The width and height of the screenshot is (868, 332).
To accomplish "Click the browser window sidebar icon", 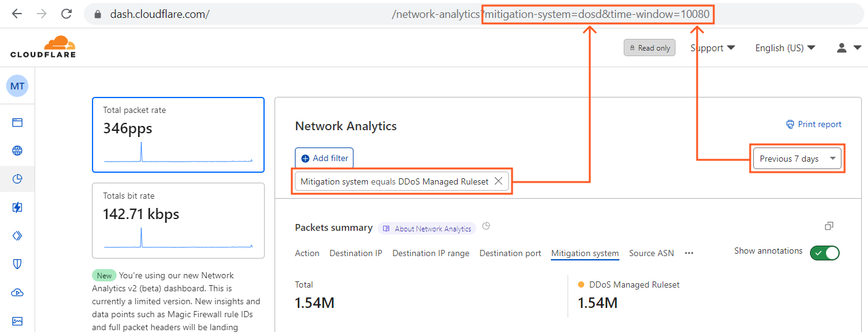I will click(17, 122).
